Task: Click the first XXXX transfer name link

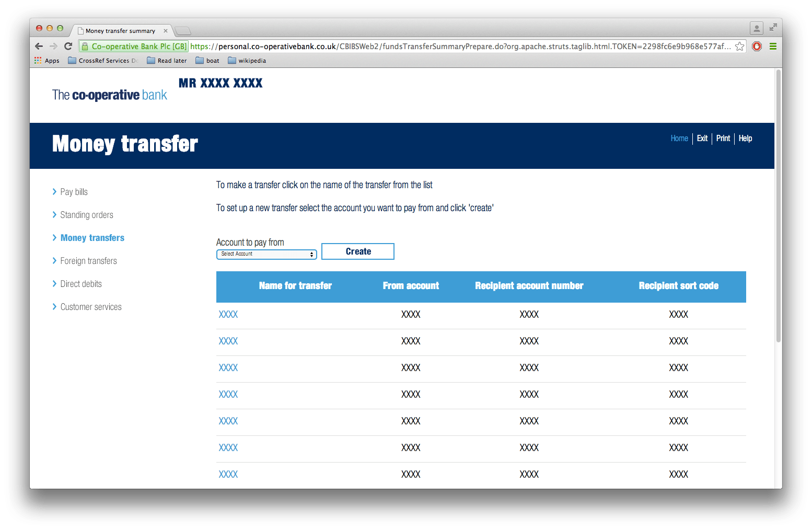Action: [228, 314]
